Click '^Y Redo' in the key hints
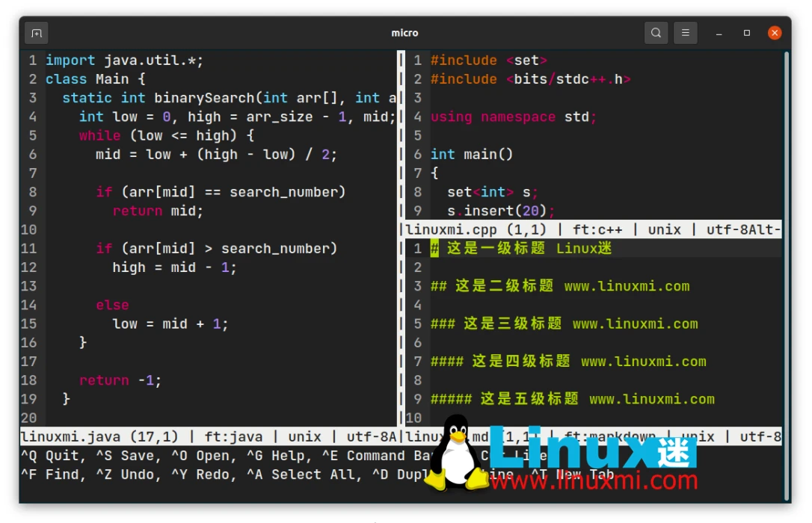 (x=200, y=475)
